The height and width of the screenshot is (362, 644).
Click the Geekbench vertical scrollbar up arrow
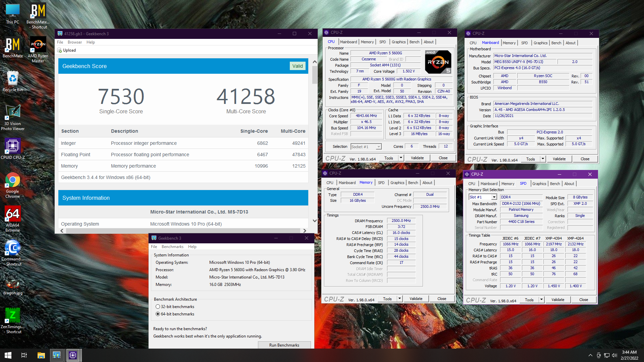point(314,62)
